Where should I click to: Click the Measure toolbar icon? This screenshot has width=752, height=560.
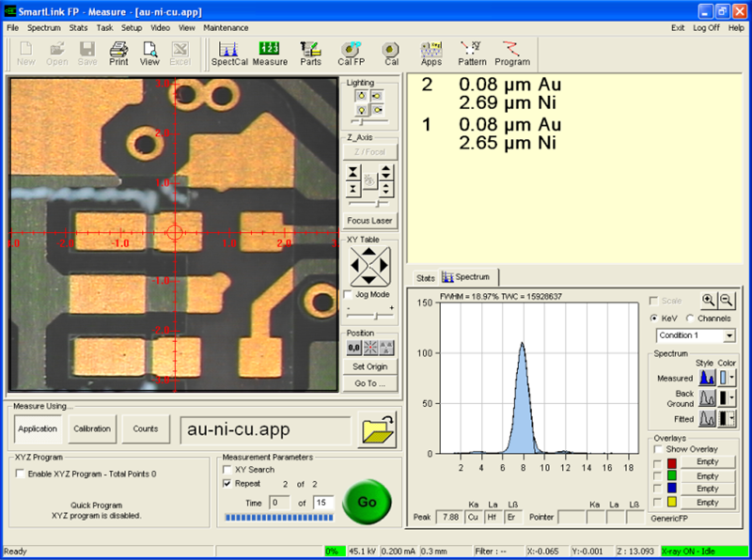[x=270, y=53]
